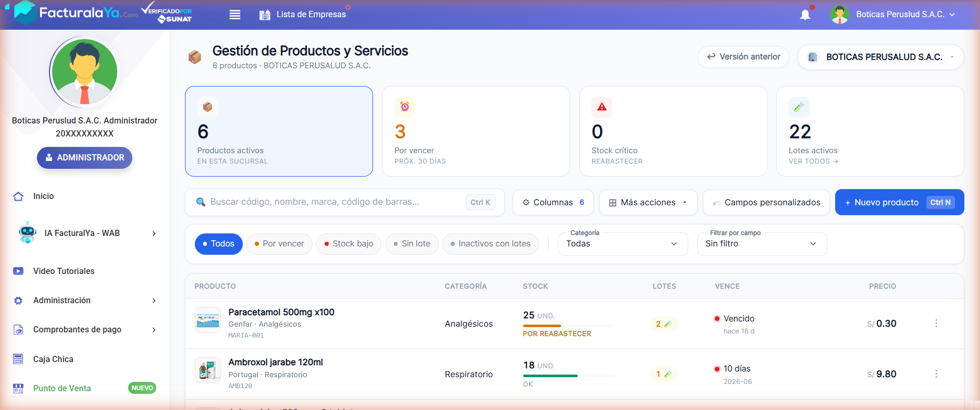
Task: Expand the Boticas Peruslud S.A.C. user menu
Action: pyautogui.click(x=905, y=15)
